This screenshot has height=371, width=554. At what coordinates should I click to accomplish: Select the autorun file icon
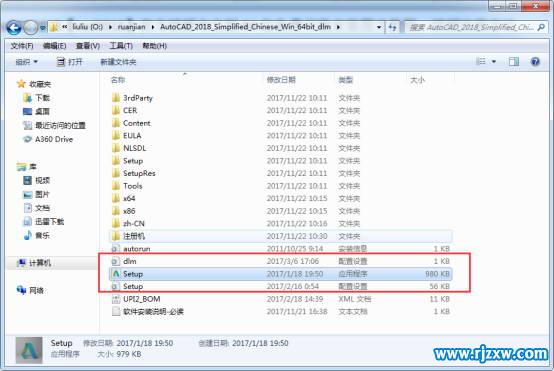[x=116, y=248]
